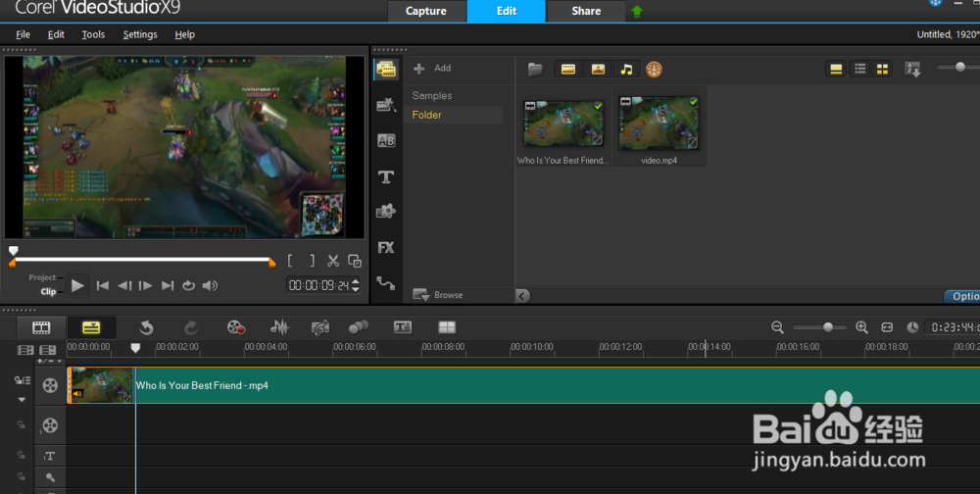Open the File menu
Viewport: 980px width, 494px height.
pos(24,34)
